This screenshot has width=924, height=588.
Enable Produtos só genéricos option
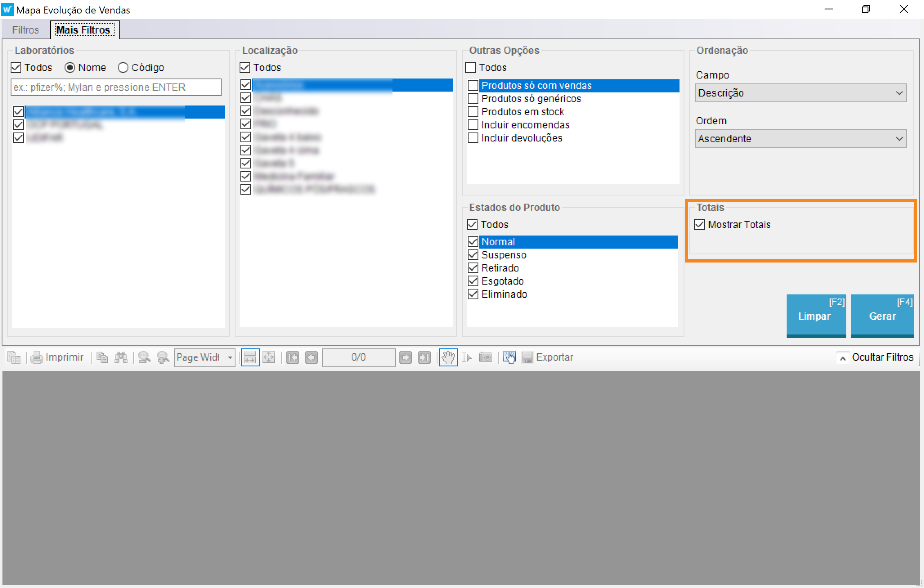[473, 99]
